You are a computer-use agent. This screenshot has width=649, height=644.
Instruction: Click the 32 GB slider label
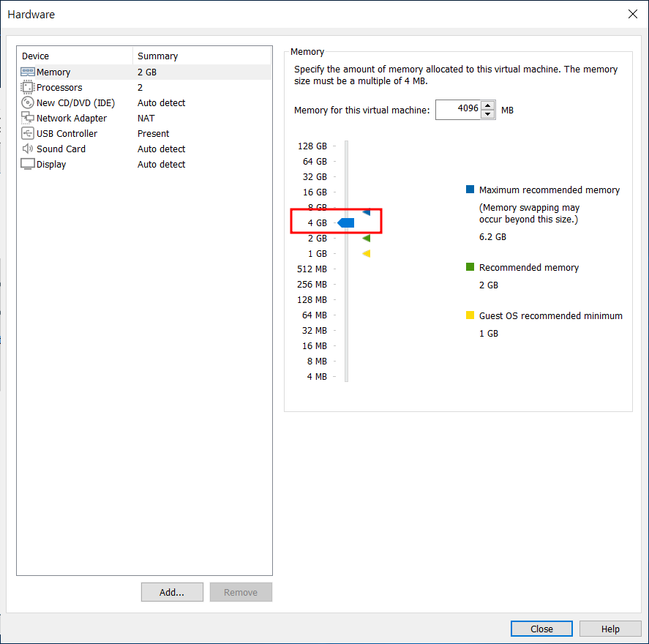[x=315, y=176]
